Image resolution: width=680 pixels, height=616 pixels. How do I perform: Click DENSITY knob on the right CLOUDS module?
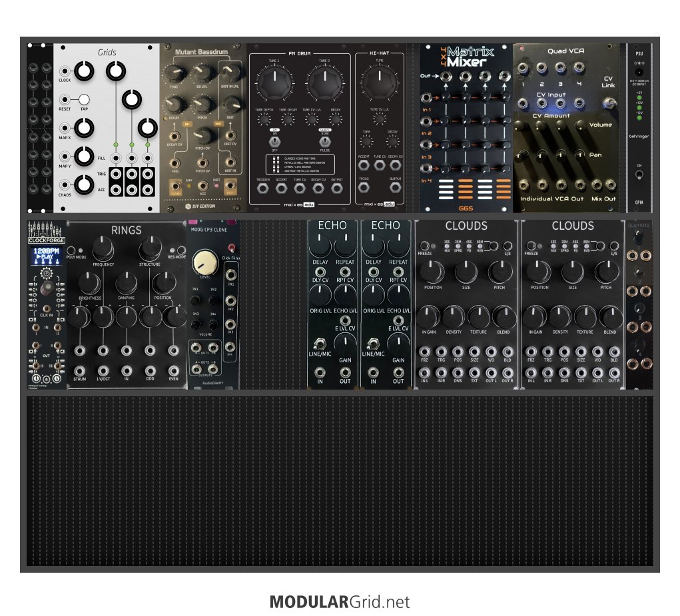pos(560,317)
